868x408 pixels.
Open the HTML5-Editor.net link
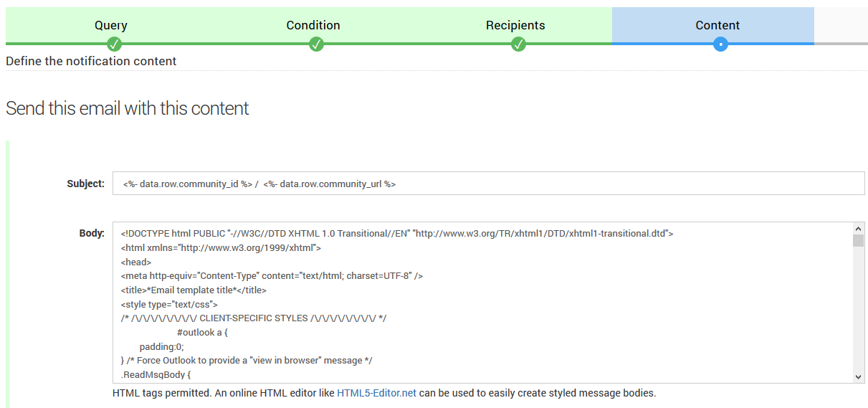376,393
